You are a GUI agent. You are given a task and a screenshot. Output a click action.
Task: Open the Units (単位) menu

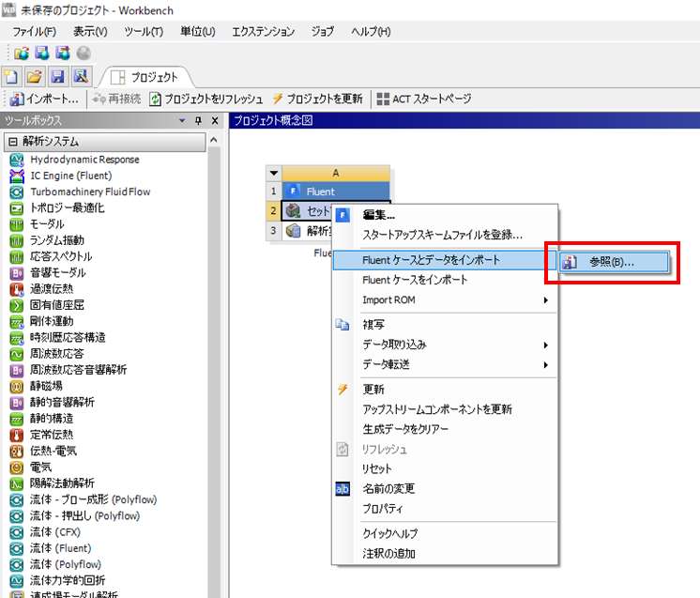(x=198, y=32)
